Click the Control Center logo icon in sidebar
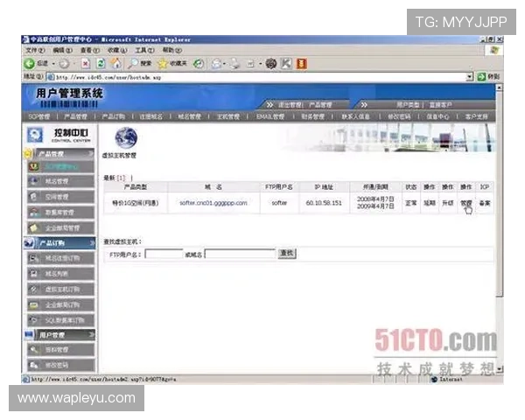The height and width of the screenshot is (420, 525). point(35,136)
